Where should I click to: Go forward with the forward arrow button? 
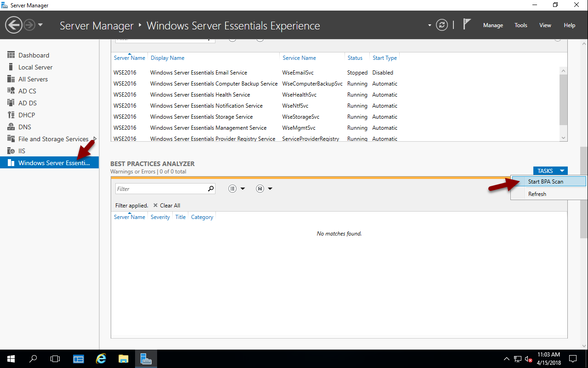point(29,25)
